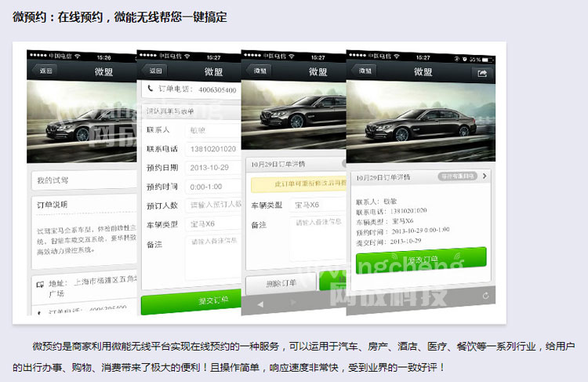Tap the share icon in fourth phone header
The height and width of the screenshot is (382, 588).
click(482, 72)
